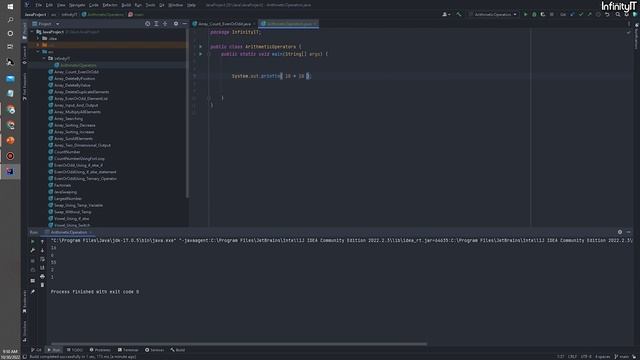Commit changes with the green checkmark icon
The image size is (640, 360).
(581, 14)
